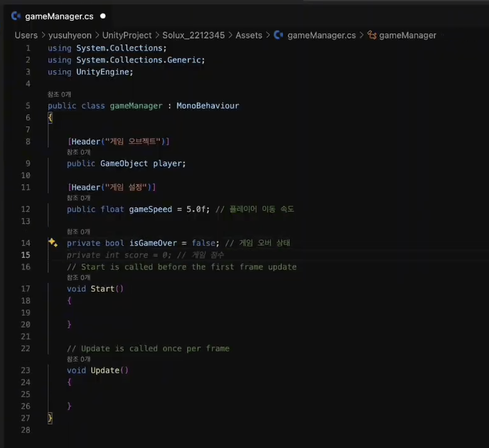Click 'player' variable on line 9
Image resolution: width=489 pixels, height=448 pixels.
[167, 163]
